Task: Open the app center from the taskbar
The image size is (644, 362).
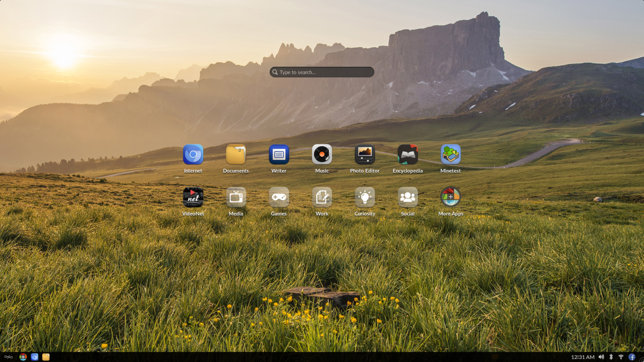Action: [x=23, y=357]
